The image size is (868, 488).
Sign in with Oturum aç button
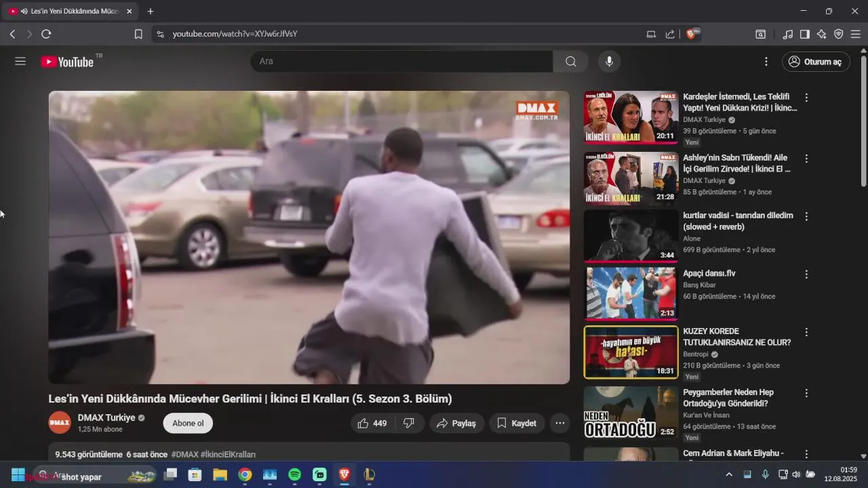pyautogui.click(x=816, y=62)
